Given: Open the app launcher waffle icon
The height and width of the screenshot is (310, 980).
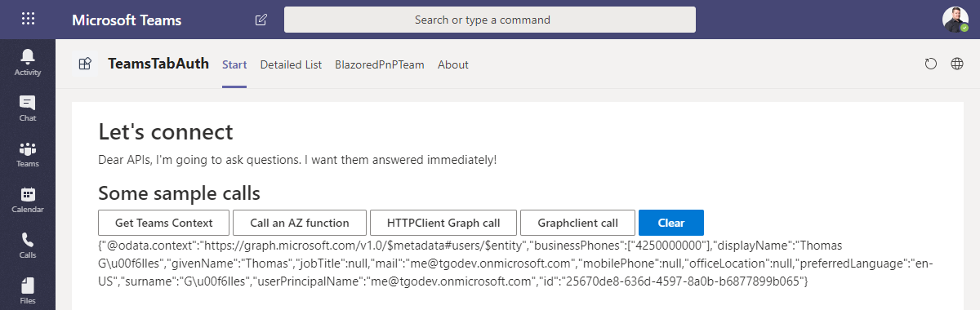Looking at the screenshot, I should pos(28,20).
